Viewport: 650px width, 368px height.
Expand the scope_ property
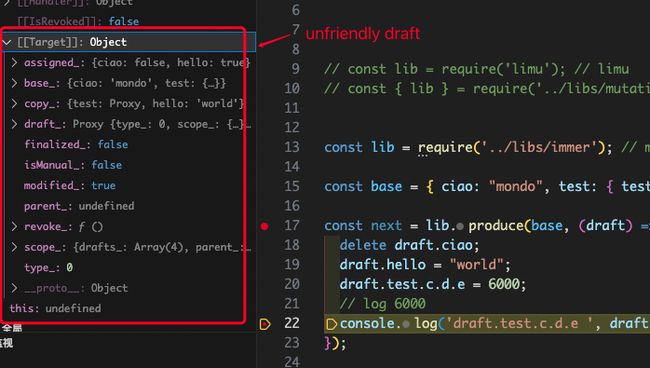click(x=15, y=247)
